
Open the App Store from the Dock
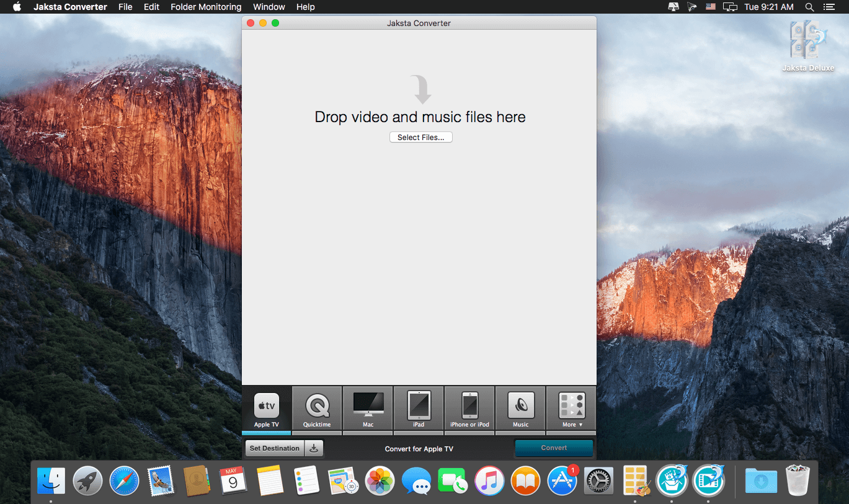tap(562, 481)
